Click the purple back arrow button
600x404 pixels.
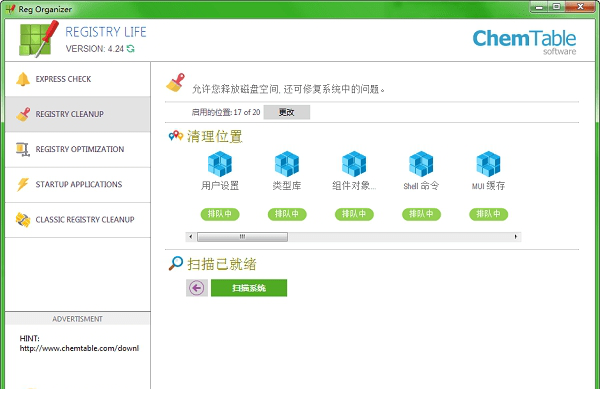(197, 288)
